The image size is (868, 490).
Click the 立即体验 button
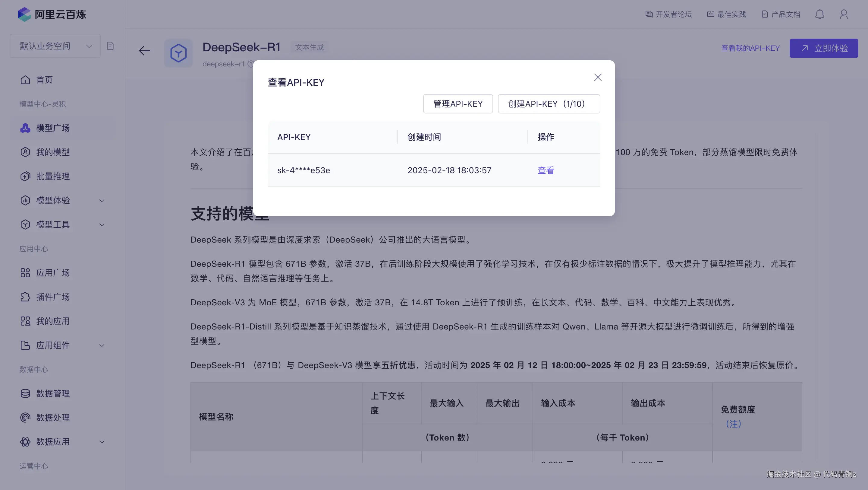823,48
